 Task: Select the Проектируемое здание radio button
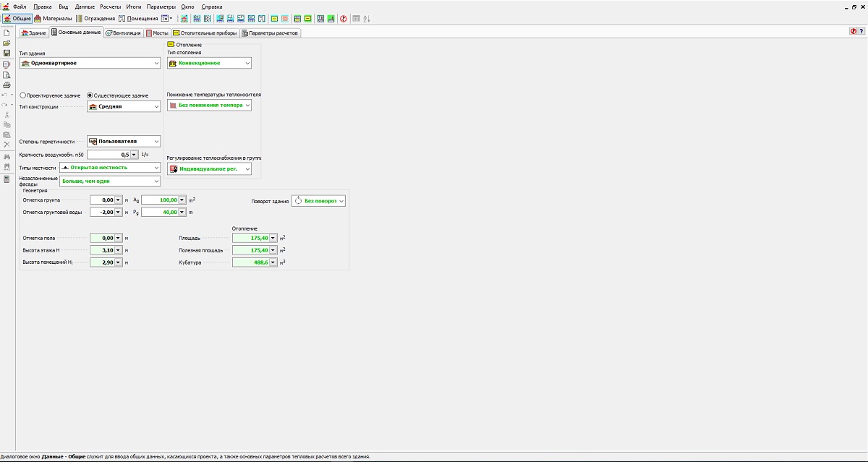point(23,95)
